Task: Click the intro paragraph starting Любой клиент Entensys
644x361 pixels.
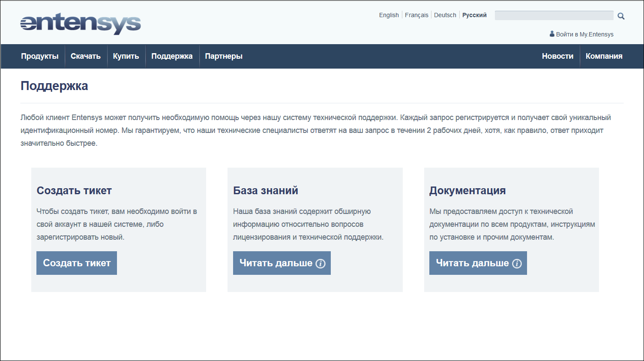Action: (316, 130)
